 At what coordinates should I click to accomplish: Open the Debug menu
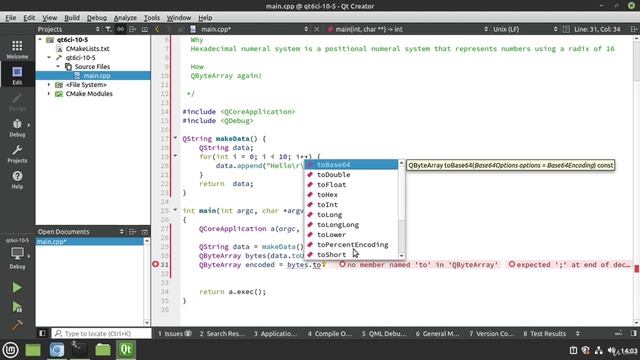coord(97,18)
